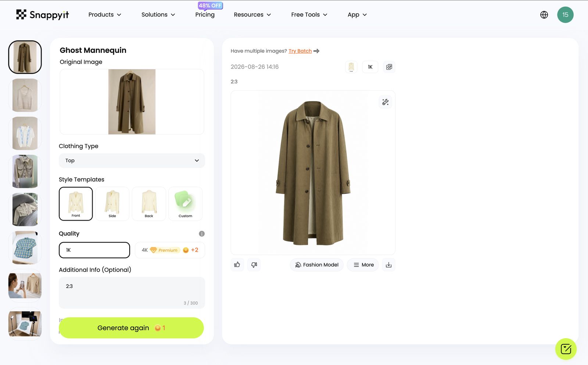Open the language globe selector
Screen dimensions: 588x365
click(x=544, y=15)
